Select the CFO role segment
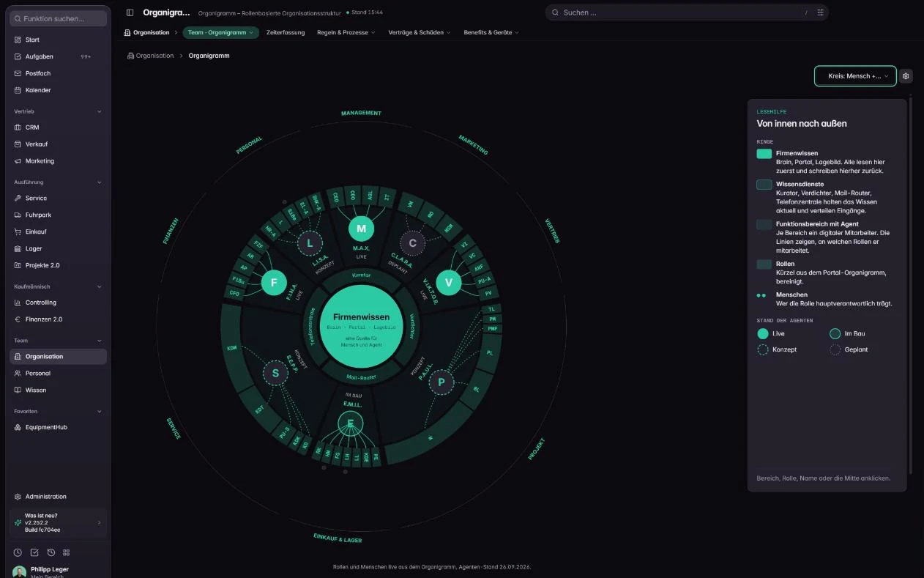 234,294
